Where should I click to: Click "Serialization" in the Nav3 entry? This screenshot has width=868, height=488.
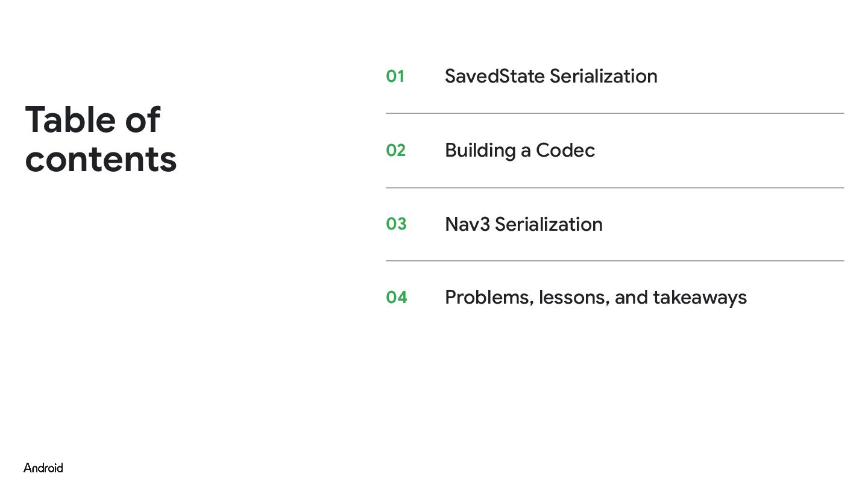[x=549, y=224]
